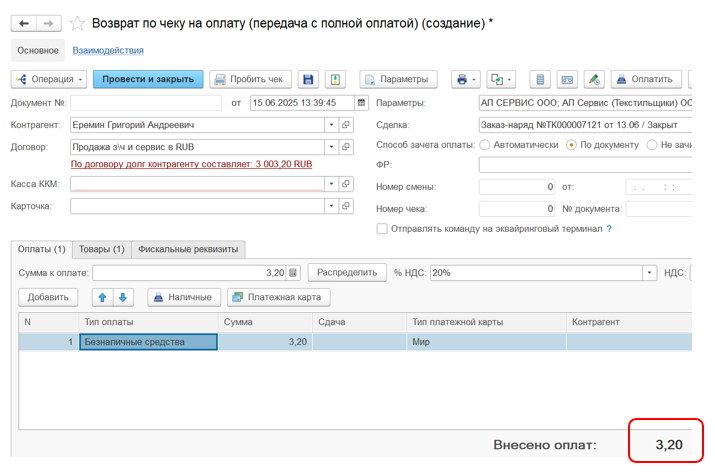Click into the Документ № input field
Image resolution: width=715 pixels, height=475 pixels.
(146, 102)
